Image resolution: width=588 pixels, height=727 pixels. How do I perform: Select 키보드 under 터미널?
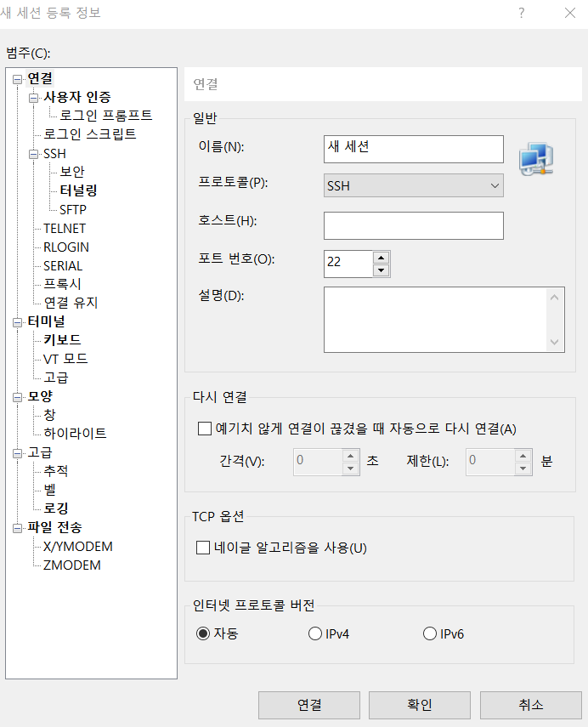coord(62,339)
